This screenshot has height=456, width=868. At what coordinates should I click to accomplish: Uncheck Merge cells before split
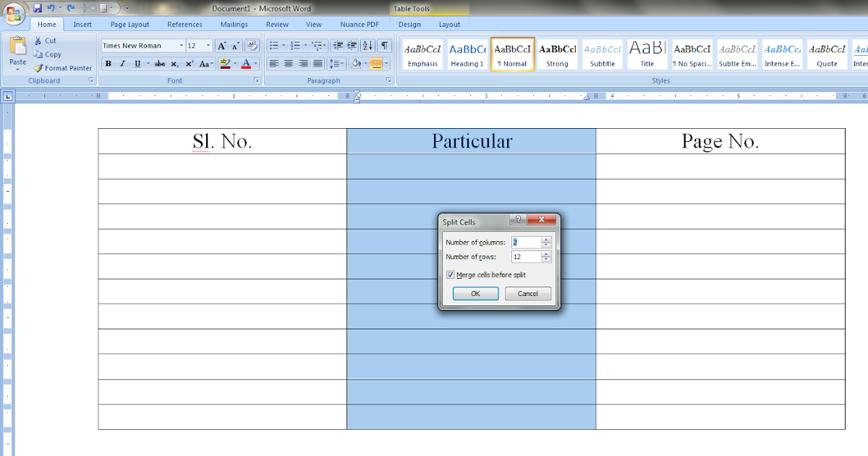(451, 274)
